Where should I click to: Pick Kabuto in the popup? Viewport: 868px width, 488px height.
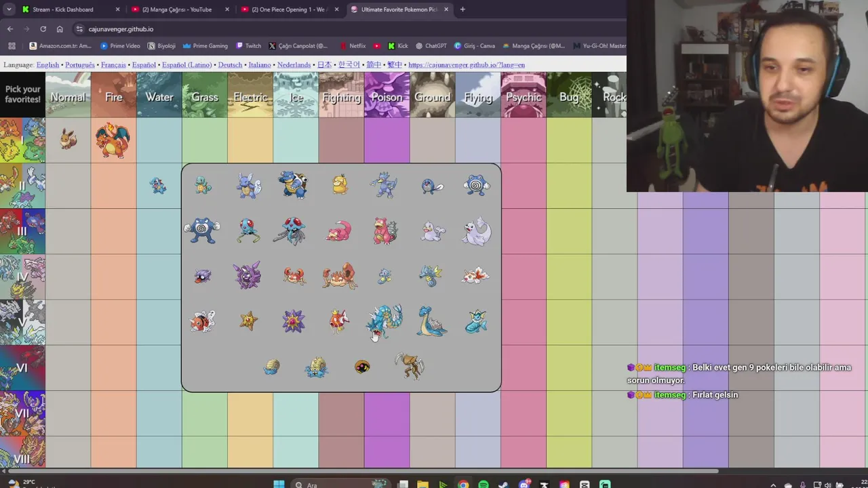click(x=362, y=367)
